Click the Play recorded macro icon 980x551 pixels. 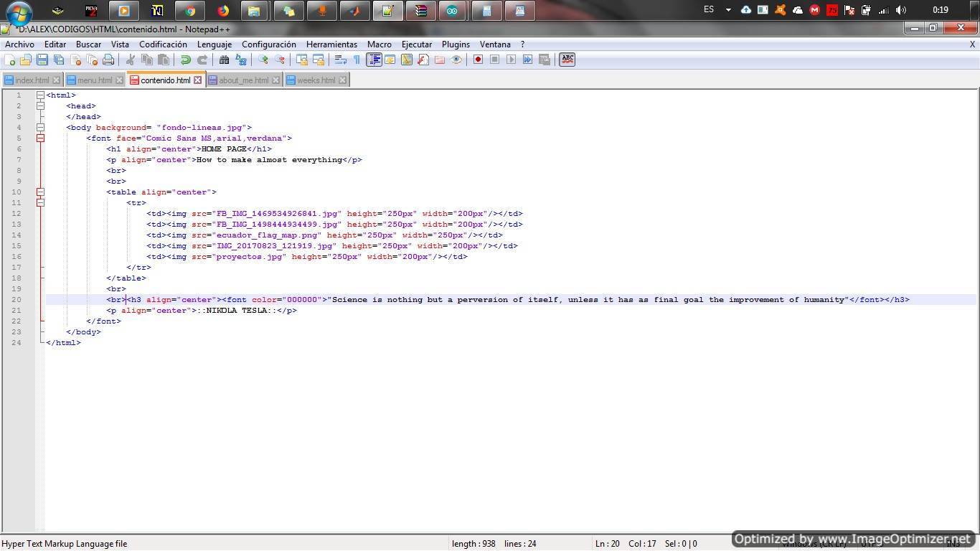tap(511, 60)
